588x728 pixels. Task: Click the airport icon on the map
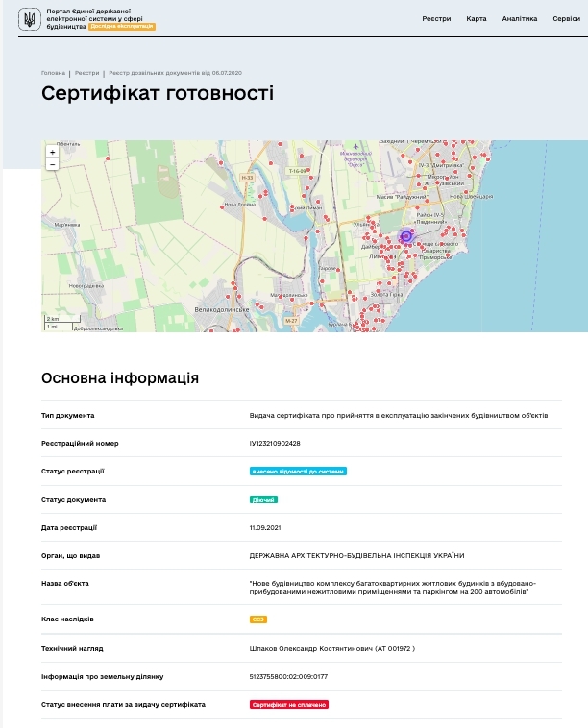click(x=355, y=147)
